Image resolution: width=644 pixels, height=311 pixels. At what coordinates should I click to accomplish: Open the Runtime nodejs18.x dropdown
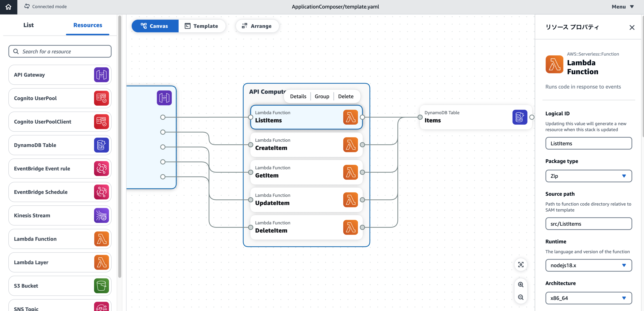pos(589,265)
